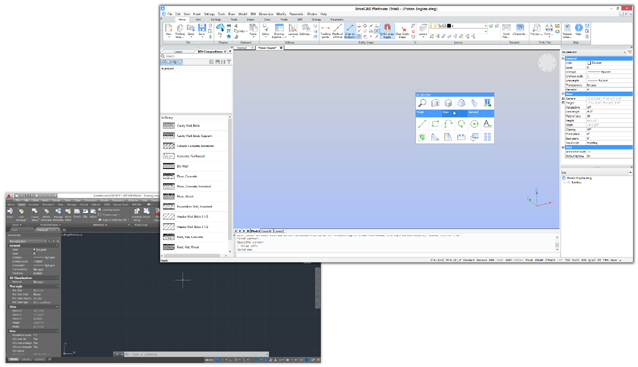The height and width of the screenshot is (367, 638).
Task: Click the circle tool in the quad popup
Action: click(x=474, y=124)
